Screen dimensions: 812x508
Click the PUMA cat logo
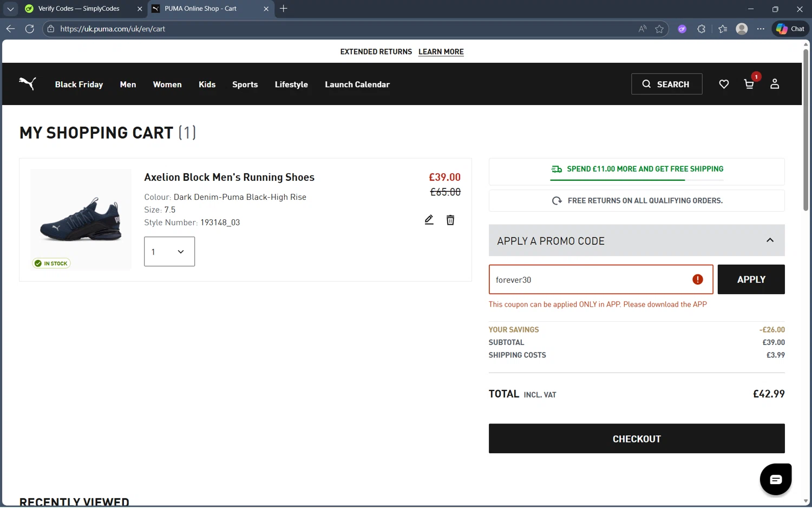click(27, 83)
